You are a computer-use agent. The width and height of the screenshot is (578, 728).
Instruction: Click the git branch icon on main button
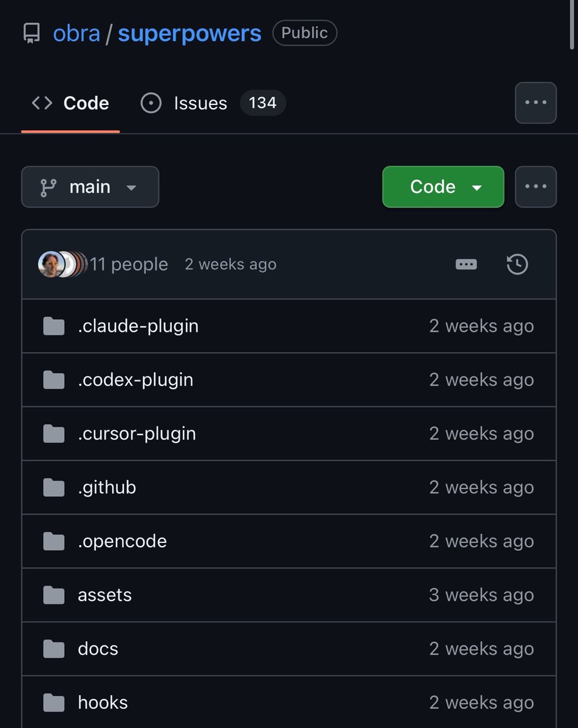click(x=48, y=187)
